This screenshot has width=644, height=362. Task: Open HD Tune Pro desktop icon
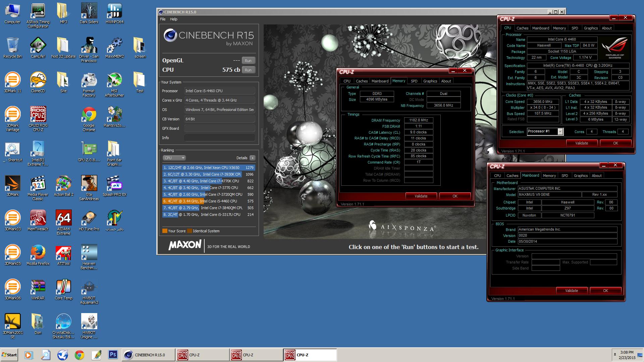pyautogui.click(x=89, y=221)
